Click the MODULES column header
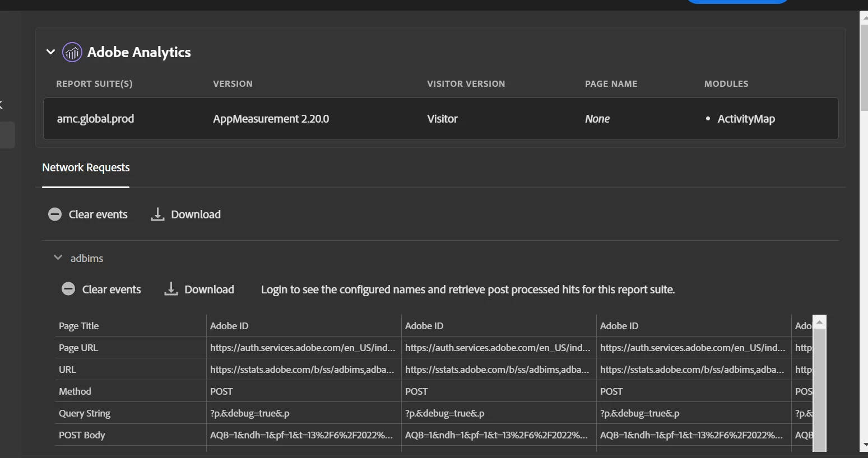The height and width of the screenshot is (458, 868). coord(726,83)
